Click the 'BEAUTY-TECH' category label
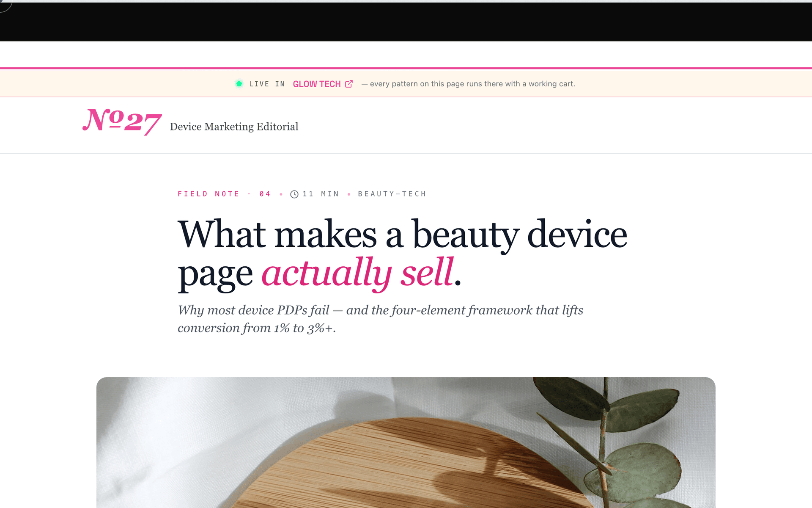This screenshot has width=812, height=508. click(392, 194)
